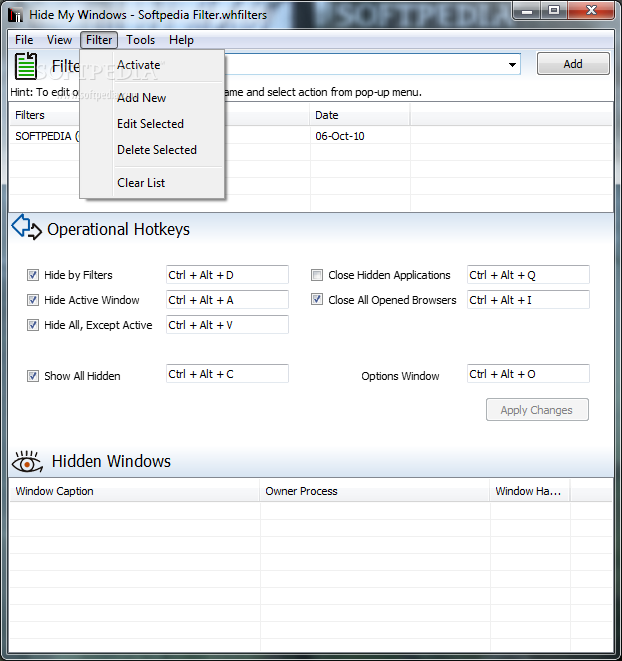Click the Filters notepad icon
The image size is (622, 661).
pyautogui.click(x=26, y=66)
